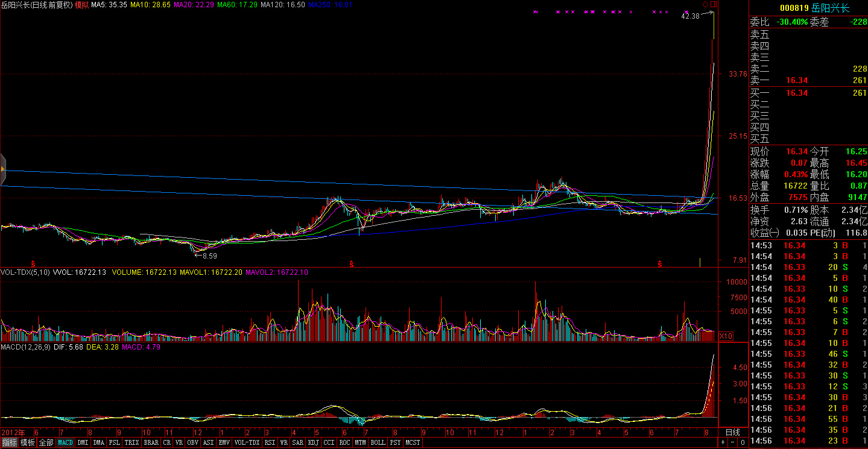This screenshot has height=449, width=868.
Task: Switch to the SAR indicator tab
Action: click(298, 442)
